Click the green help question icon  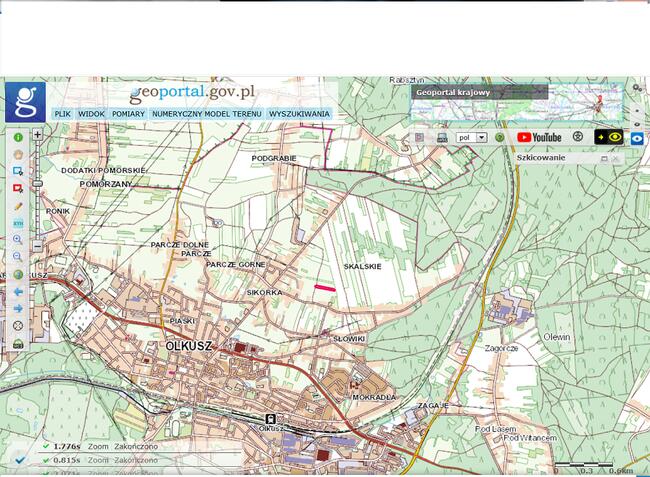click(x=499, y=137)
